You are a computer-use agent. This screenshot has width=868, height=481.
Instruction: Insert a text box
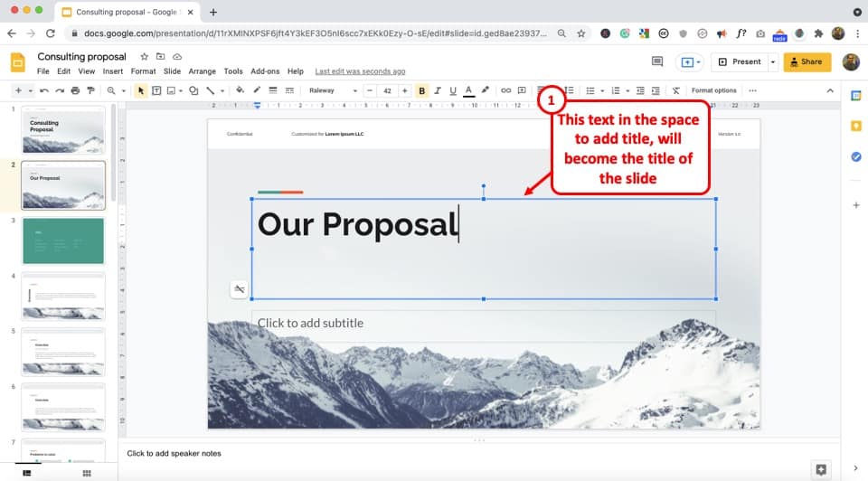click(x=156, y=90)
